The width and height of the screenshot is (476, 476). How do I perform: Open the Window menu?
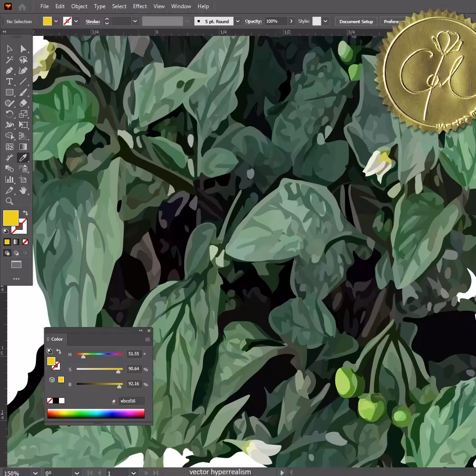(181, 6)
